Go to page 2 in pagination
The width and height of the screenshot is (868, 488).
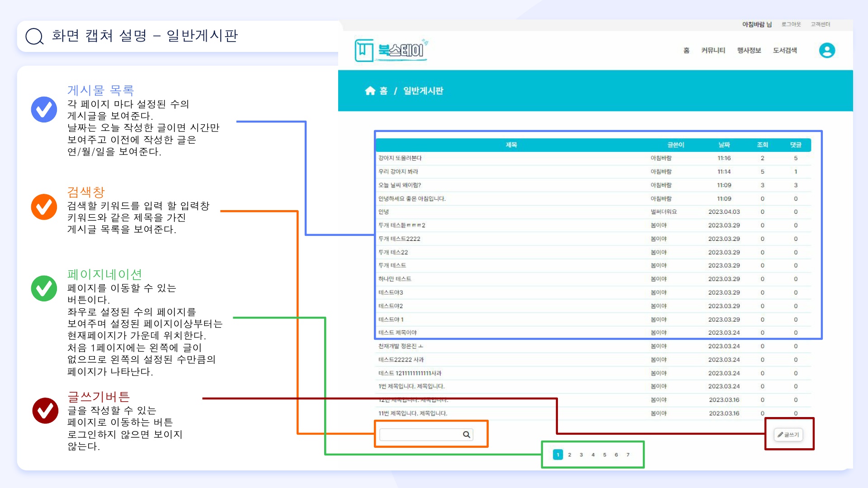(x=570, y=455)
